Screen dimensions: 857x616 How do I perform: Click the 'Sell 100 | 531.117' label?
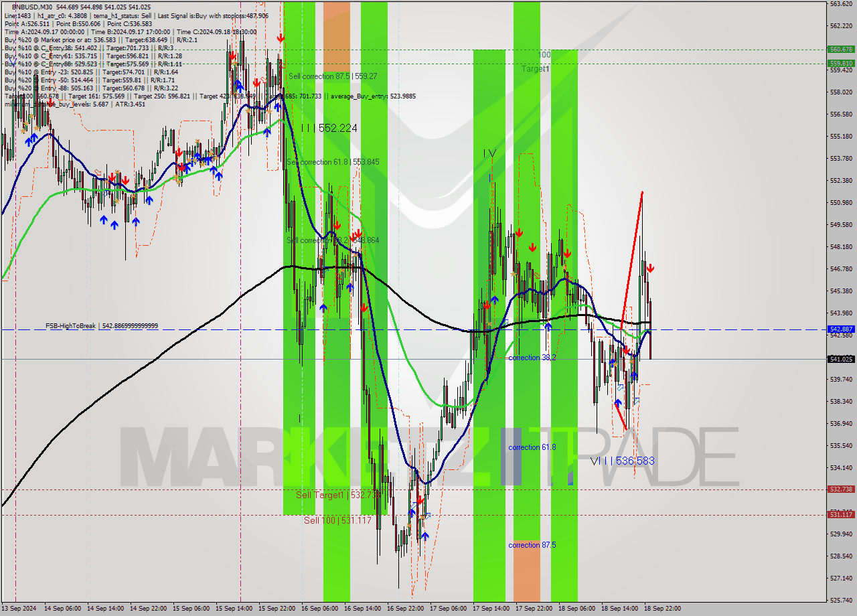pyautogui.click(x=337, y=520)
